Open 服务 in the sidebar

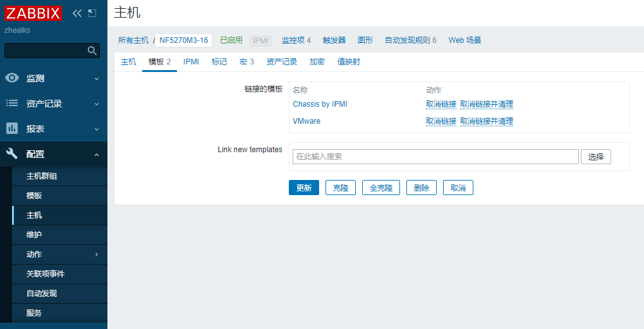click(59, 313)
